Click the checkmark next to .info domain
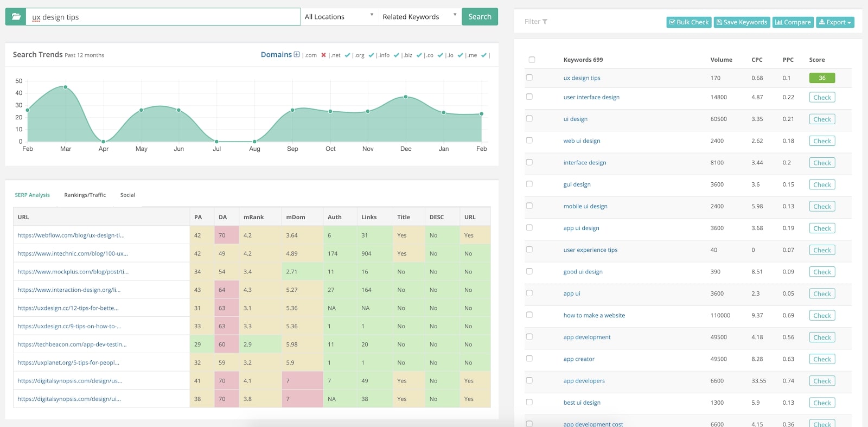 coord(396,55)
